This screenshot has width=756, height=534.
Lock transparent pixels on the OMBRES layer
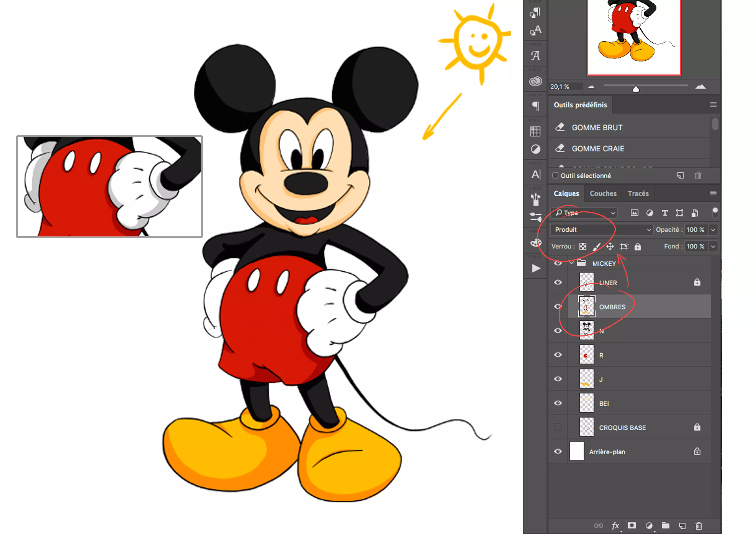583,246
